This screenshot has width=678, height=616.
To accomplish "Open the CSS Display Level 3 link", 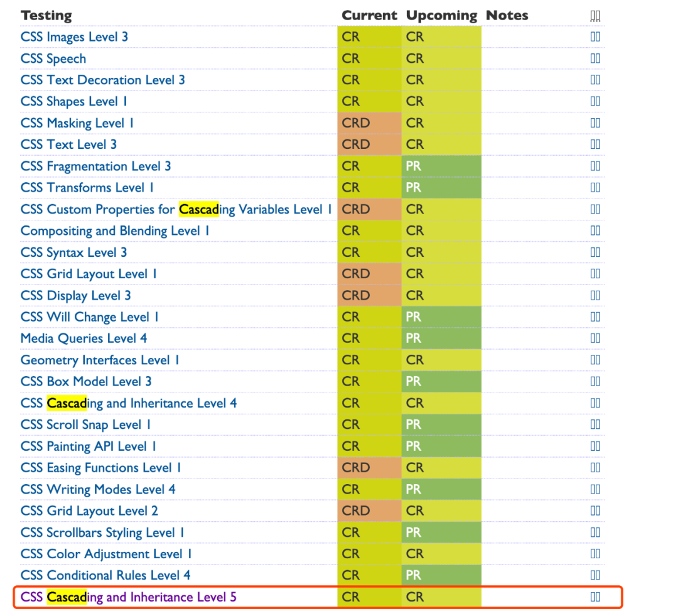I will pyautogui.click(x=76, y=296).
